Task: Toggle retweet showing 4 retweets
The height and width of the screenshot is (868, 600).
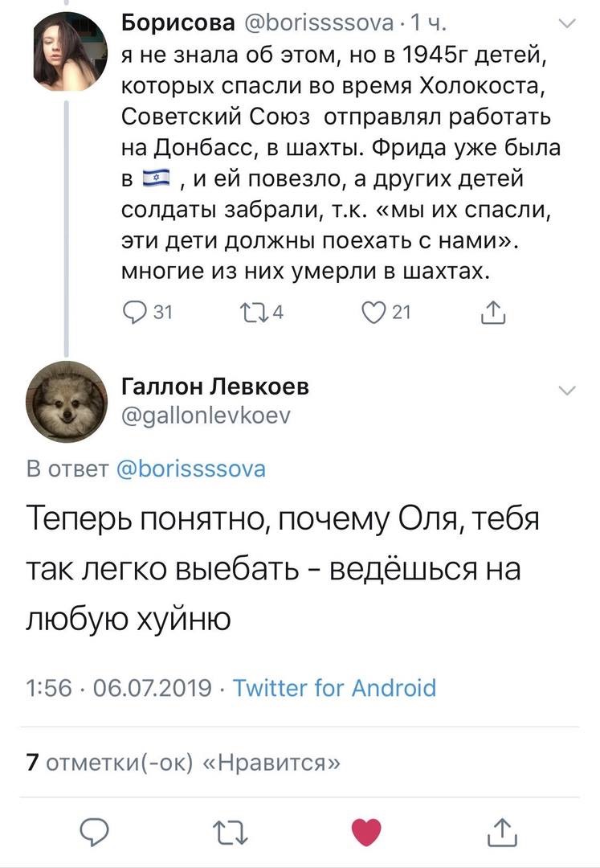Action: (265, 312)
